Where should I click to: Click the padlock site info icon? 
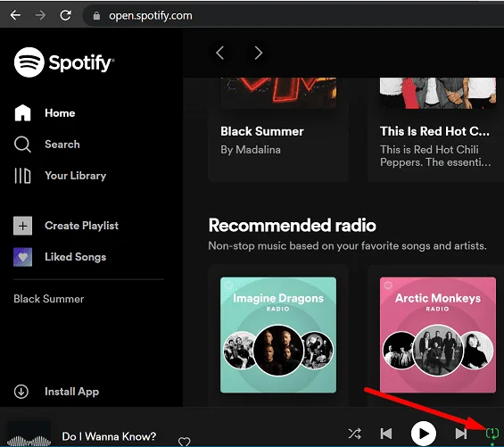(96, 16)
